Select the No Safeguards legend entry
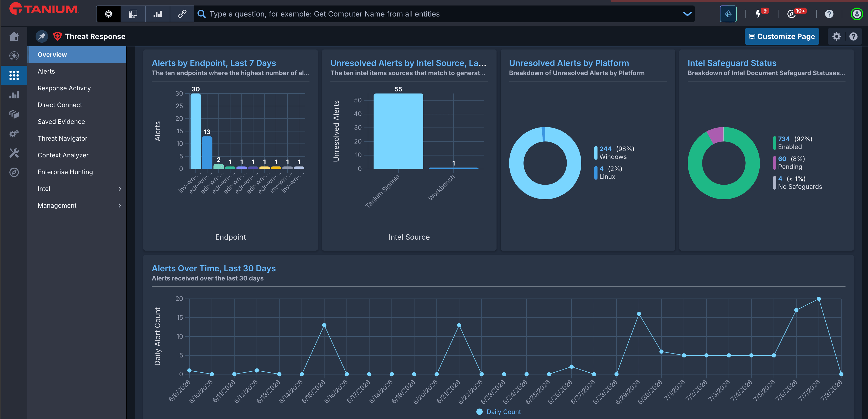This screenshot has width=868, height=419. pos(797,183)
